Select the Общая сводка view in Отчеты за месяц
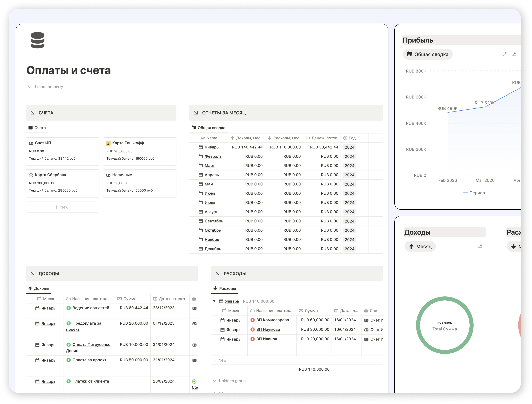This screenshot has height=404, width=532. 208,128
